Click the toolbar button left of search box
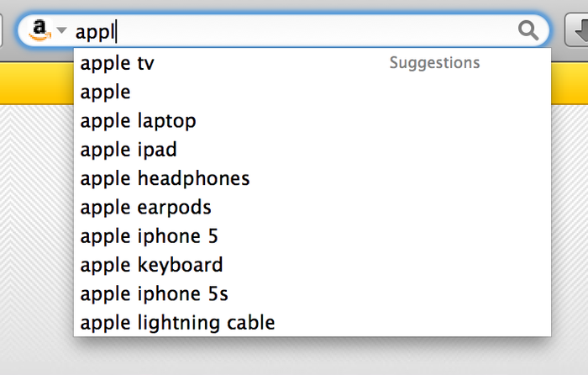 [1, 30]
